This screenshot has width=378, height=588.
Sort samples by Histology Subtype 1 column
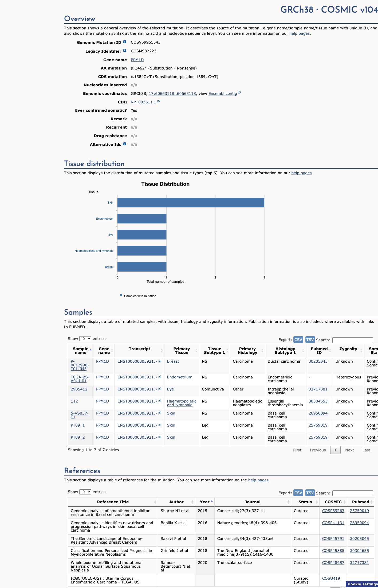pos(285,351)
